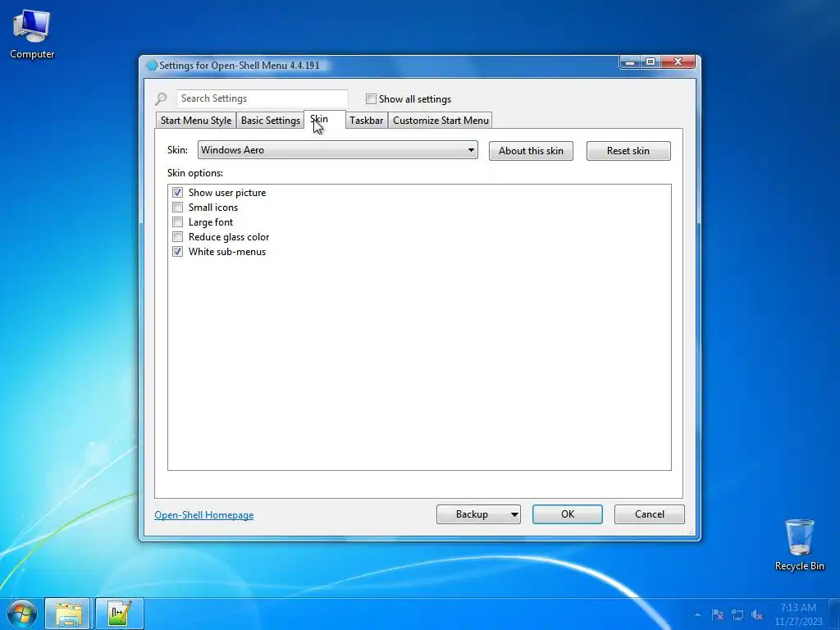
Task: Select the Skin tab
Action: pyautogui.click(x=325, y=120)
